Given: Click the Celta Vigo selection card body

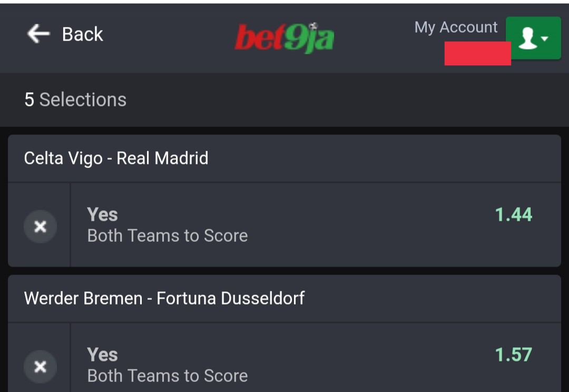Looking at the screenshot, I should [x=316, y=224].
